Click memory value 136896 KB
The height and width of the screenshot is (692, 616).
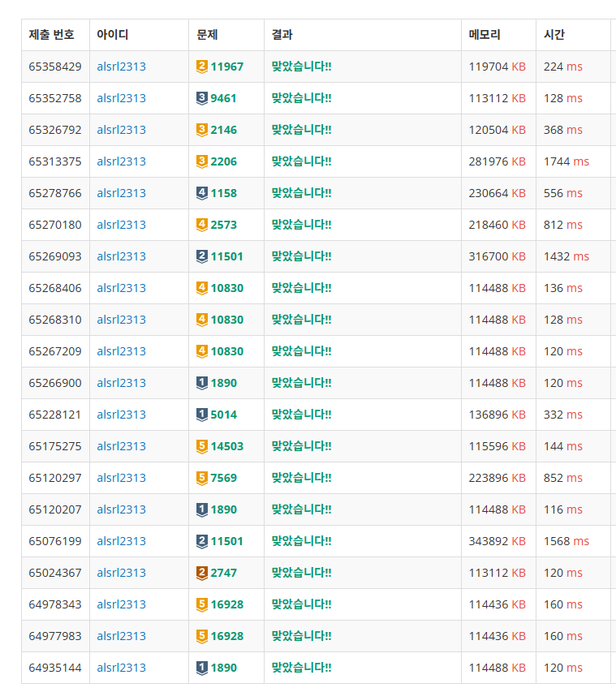pyautogui.click(x=498, y=415)
